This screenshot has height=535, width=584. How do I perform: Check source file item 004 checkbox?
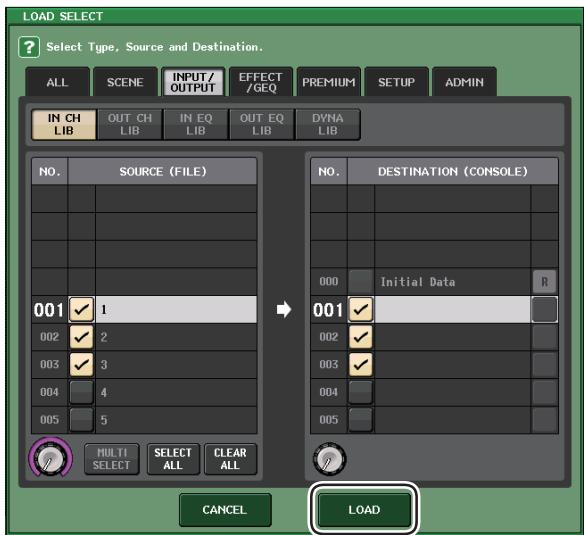click(81, 392)
